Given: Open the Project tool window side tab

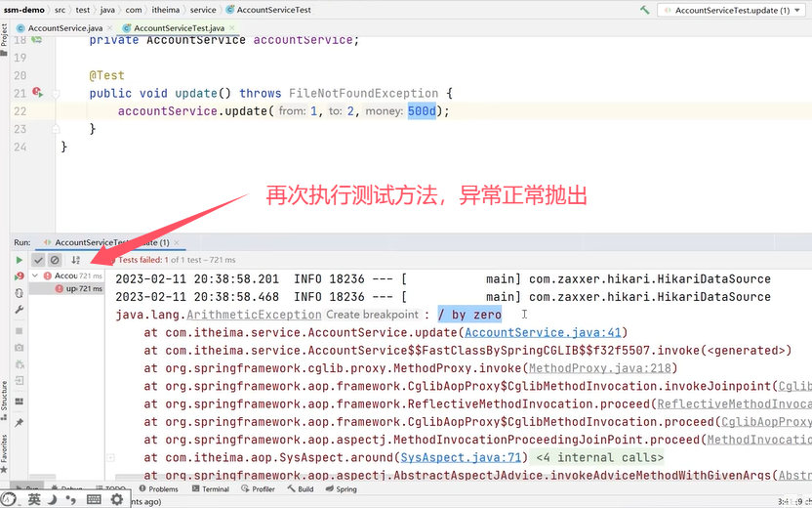Looking at the screenshot, I should click(x=4, y=40).
